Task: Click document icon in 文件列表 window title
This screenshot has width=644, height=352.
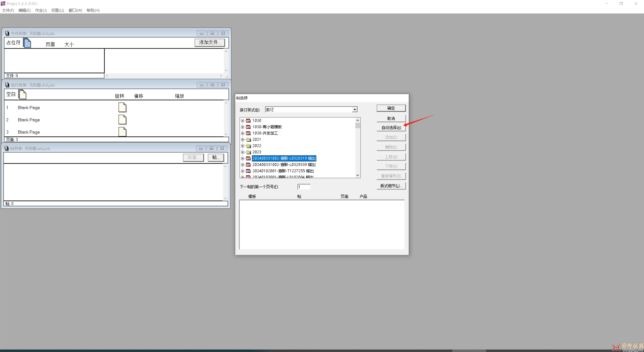Action: (x=7, y=33)
